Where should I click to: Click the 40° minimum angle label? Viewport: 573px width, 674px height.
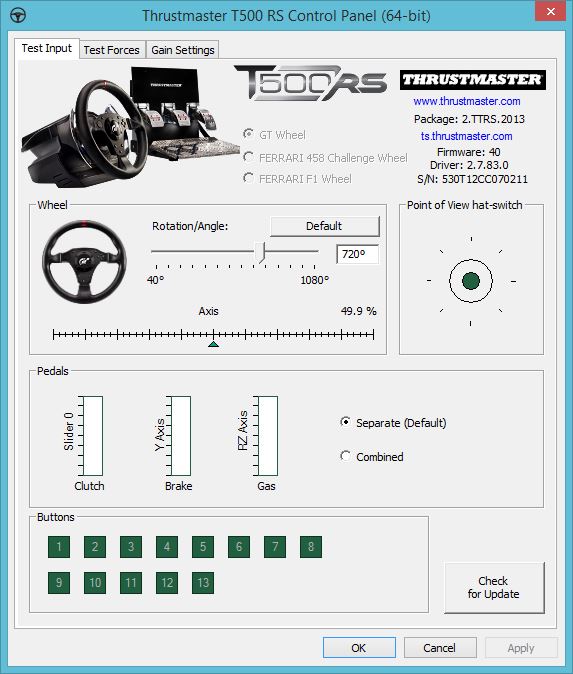point(155,280)
